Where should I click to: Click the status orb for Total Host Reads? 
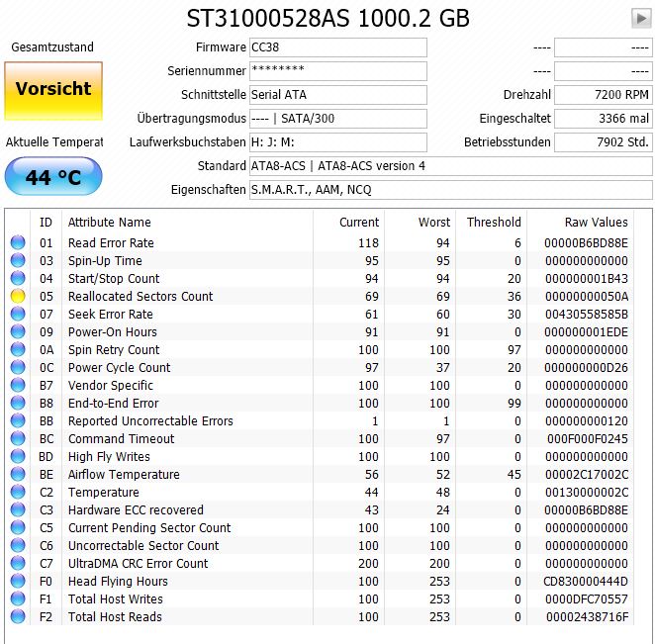(18, 616)
